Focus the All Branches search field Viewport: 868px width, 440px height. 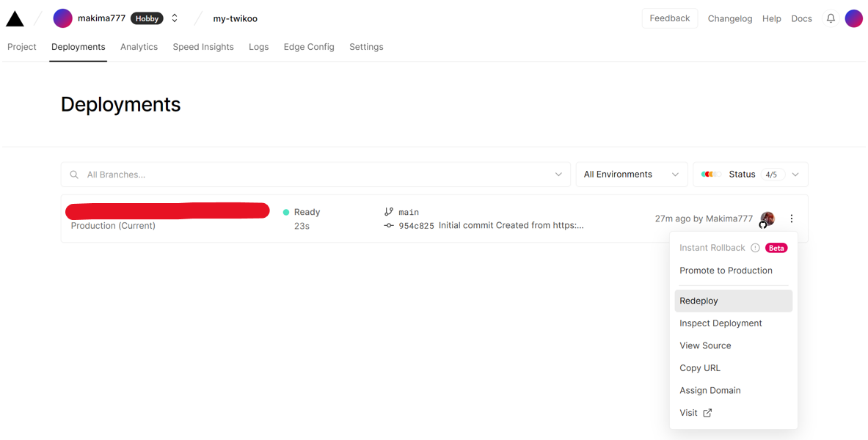pyautogui.click(x=316, y=175)
